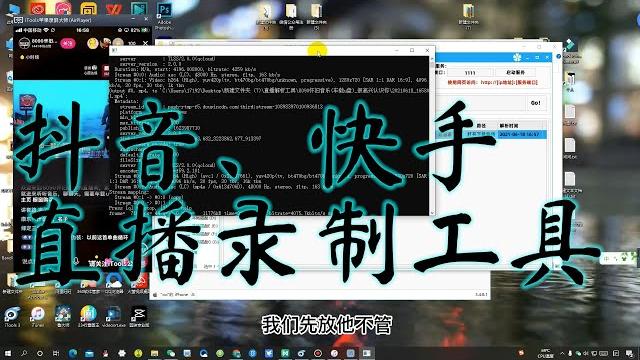Screen dimensions: 640x360
Task: Open Task View on taskbar
Action: tap(56, 353)
